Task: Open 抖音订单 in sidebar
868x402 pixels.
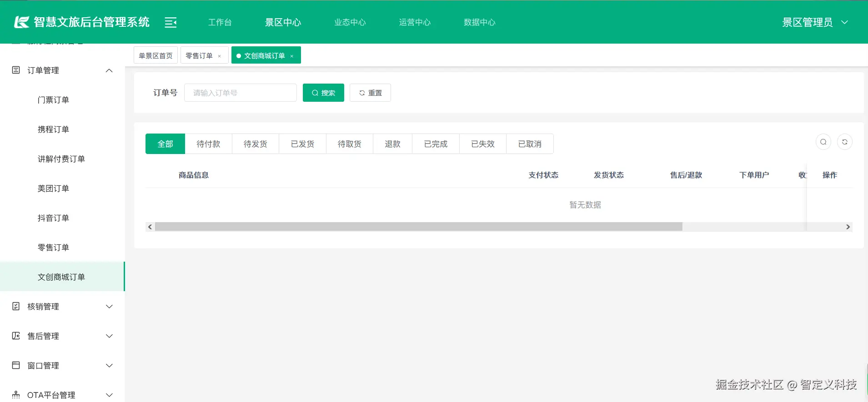Action: [x=62, y=218]
